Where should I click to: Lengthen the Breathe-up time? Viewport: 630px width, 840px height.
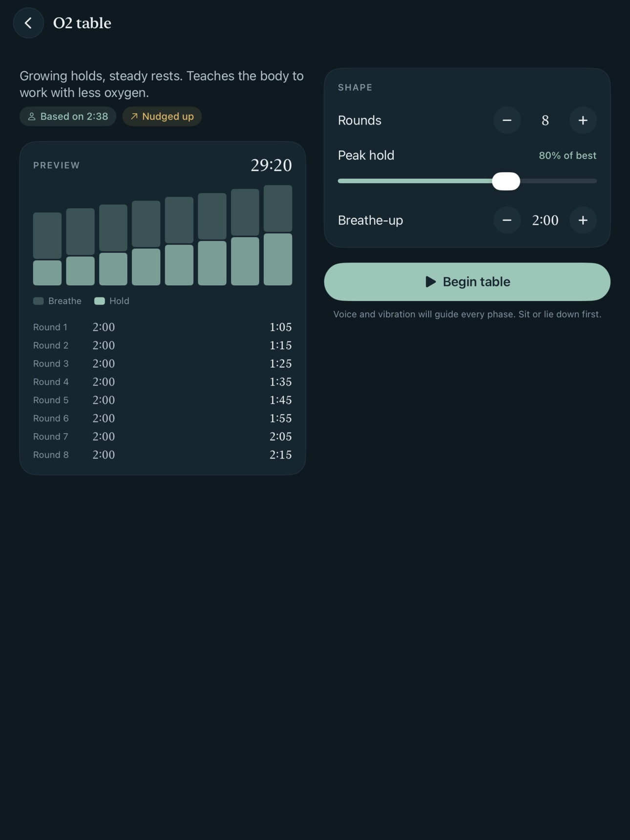(x=583, y=220)
